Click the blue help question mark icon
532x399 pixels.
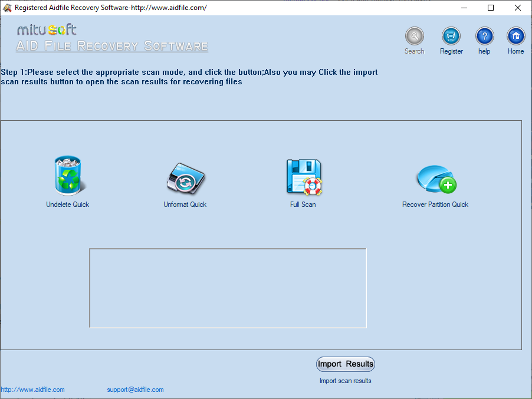(x=484, y=35)
